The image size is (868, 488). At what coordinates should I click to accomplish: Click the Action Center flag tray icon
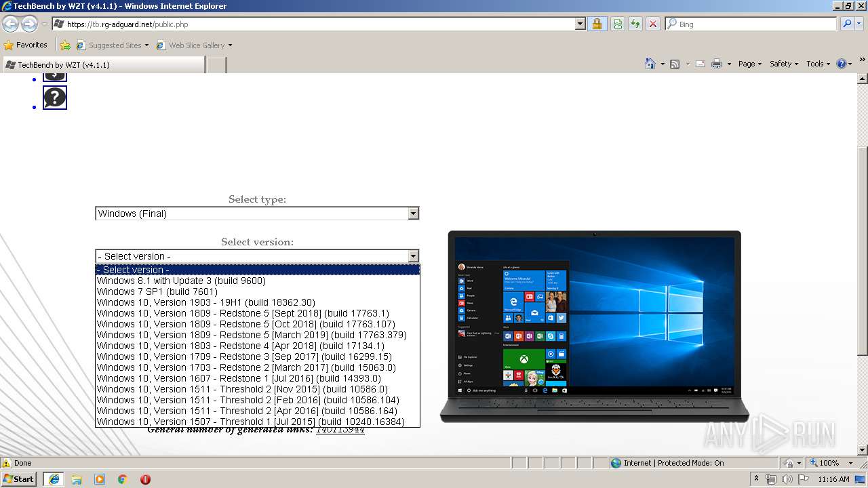(x=804, y=479)
